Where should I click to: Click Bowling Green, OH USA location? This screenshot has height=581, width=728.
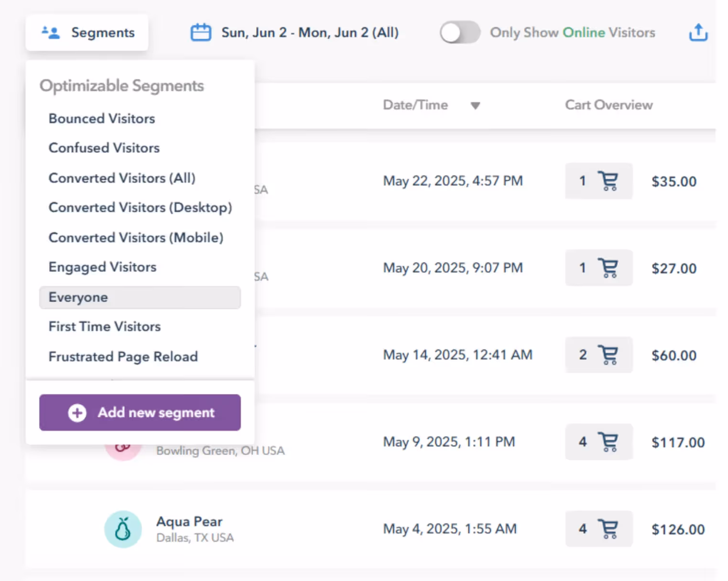pyautogui.click(x=220, y=451)
